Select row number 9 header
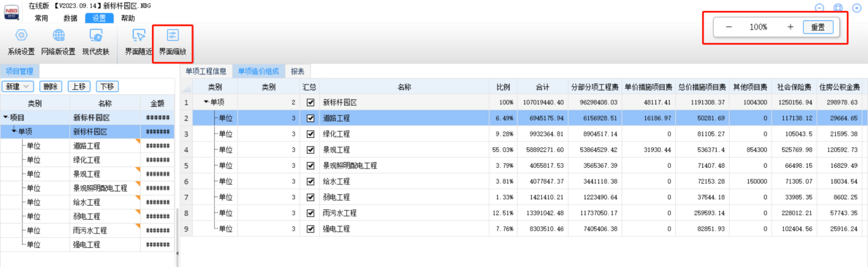 pyautogui.click(x=186, y=229)
